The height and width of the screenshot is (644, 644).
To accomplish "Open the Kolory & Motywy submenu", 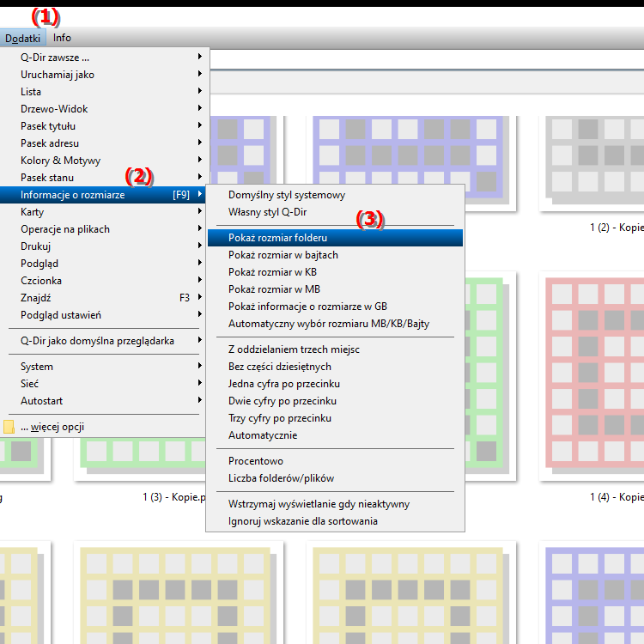I will click(105, 161).
